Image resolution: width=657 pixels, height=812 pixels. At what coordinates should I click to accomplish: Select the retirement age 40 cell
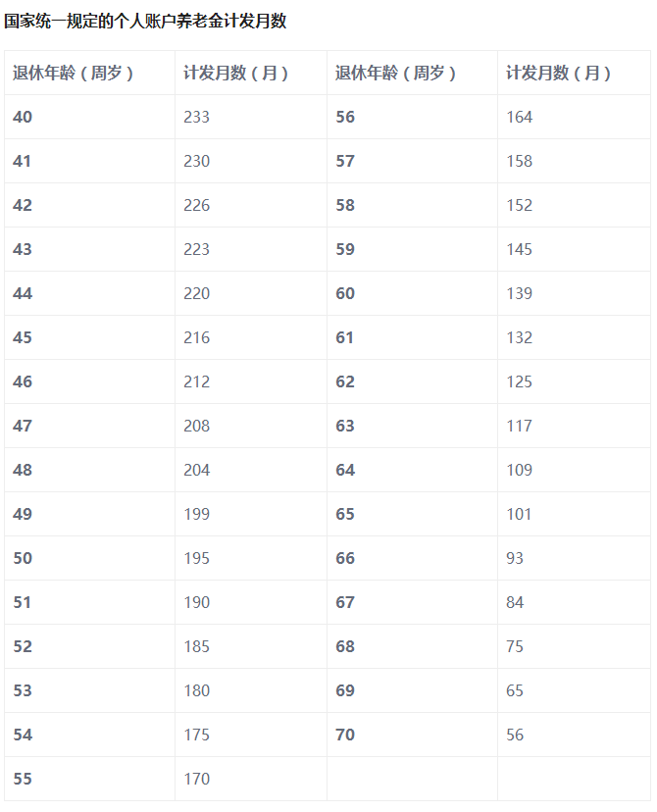point(23,117)
